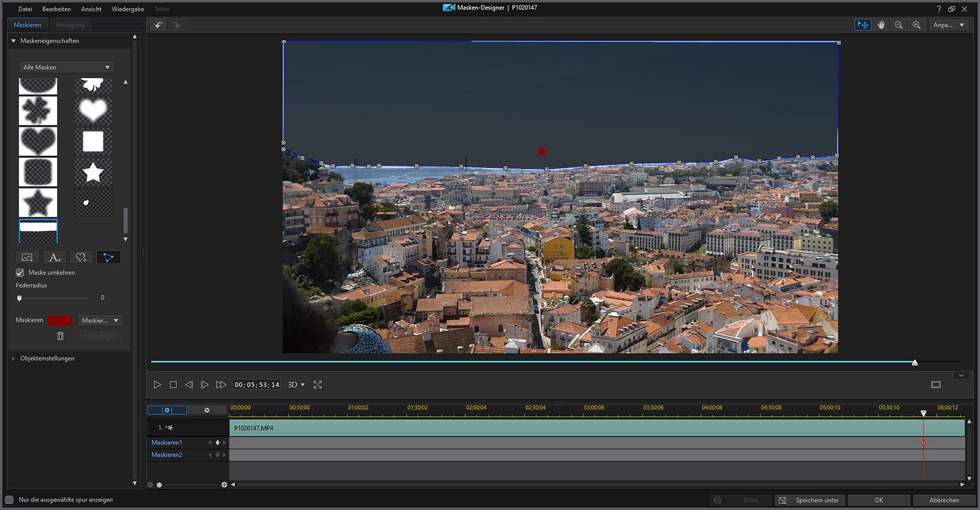Open the Alle Masken dropdown
This screenshot has width=980, height=510.
tap(67, 67)
